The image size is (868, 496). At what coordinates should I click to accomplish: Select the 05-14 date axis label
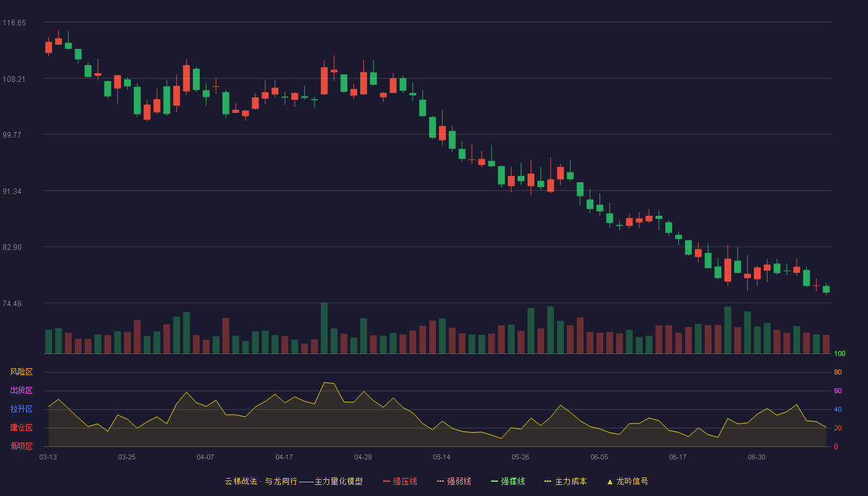pos(441,457)
